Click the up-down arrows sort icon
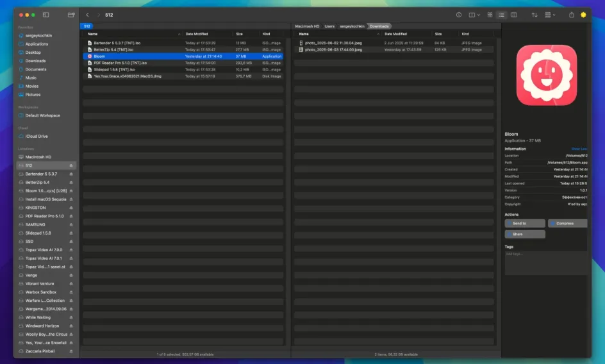The width and height of the screenshot is (605, 364). (535, 15)
